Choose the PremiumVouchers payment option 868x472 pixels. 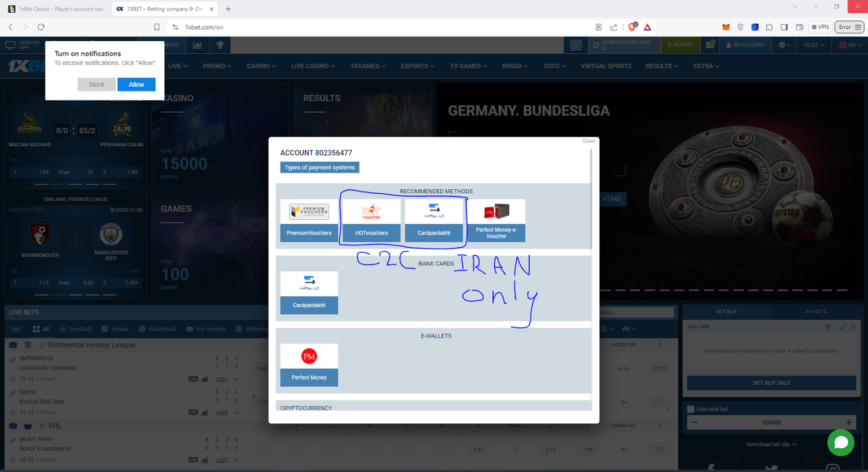(x=309, y=220)
